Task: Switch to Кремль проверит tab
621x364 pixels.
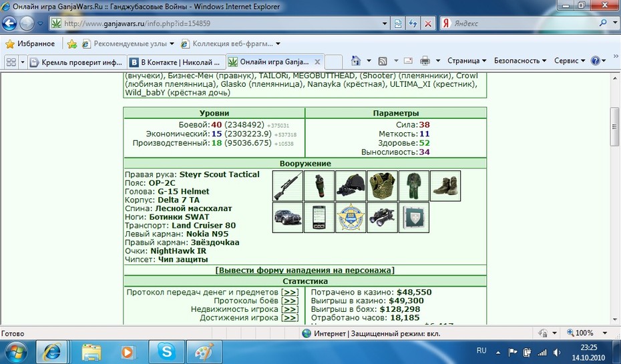Action: point(77,62)
